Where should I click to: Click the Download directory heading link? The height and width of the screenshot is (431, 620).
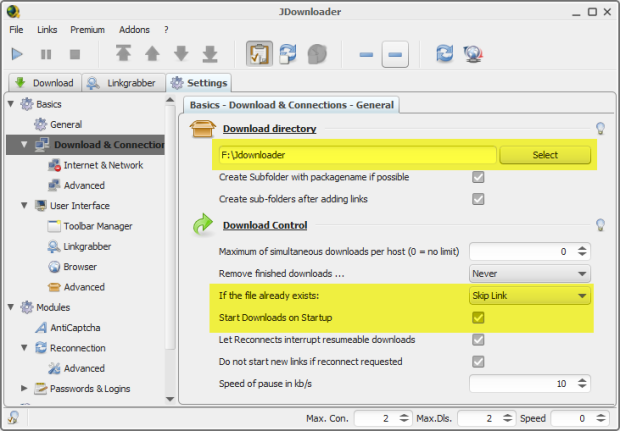tap(270, 129)
